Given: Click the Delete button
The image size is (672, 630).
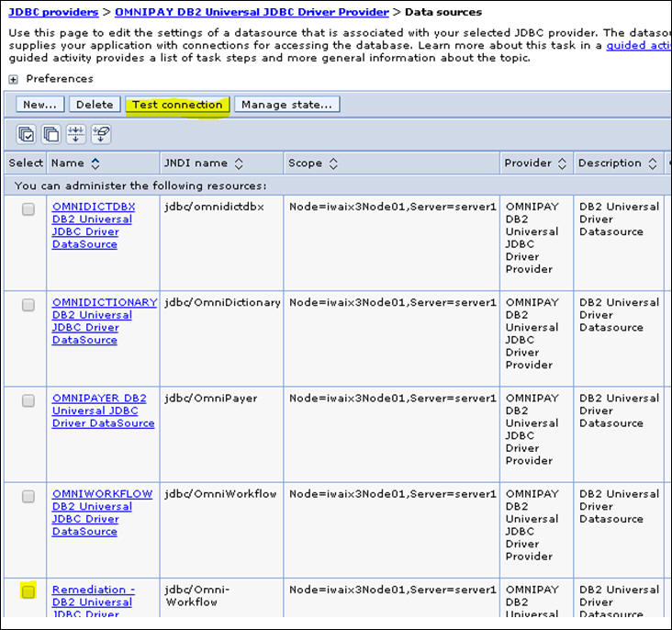Looking at the screenshot, I should tap(95, 105).
